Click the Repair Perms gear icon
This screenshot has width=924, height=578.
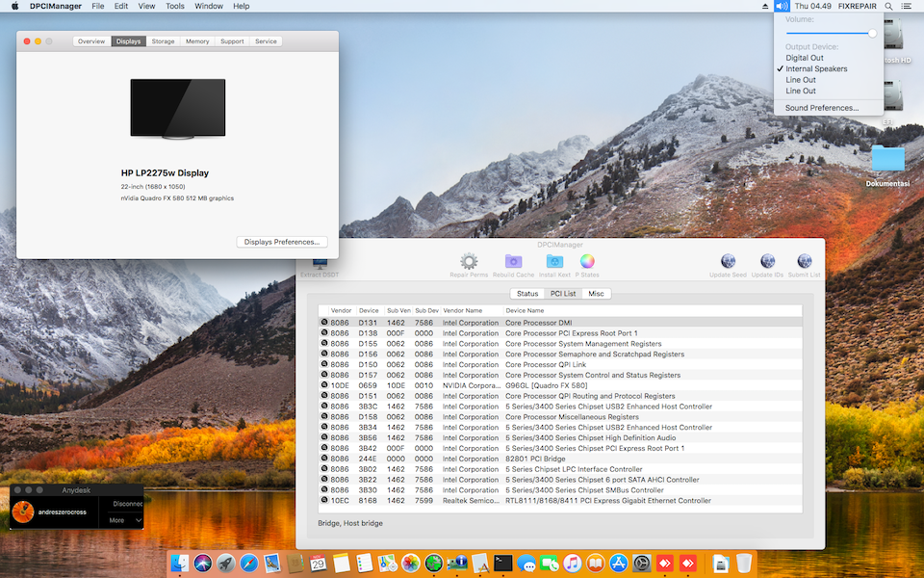(x=469, y=262)
